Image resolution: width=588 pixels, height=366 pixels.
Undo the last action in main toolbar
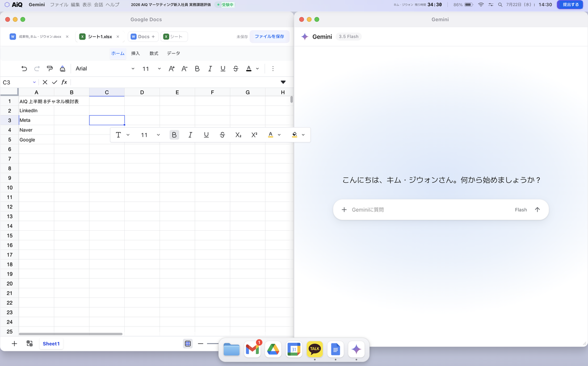[24, 68]
